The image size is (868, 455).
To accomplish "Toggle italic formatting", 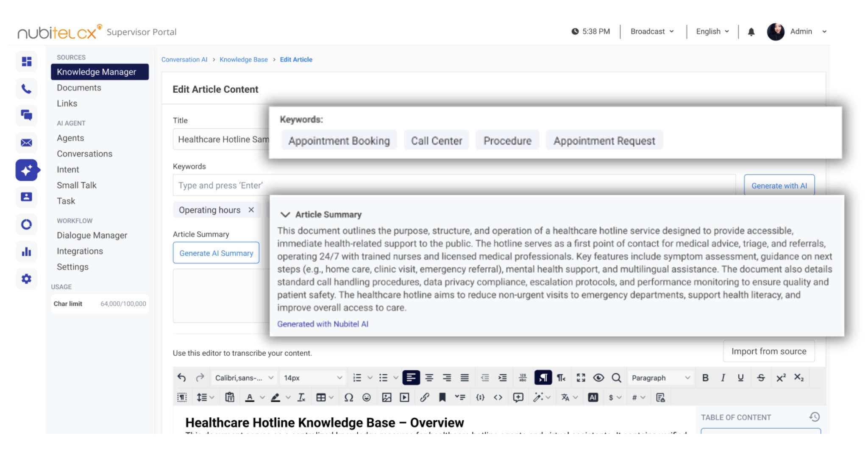I will click(x=723, y=377).
